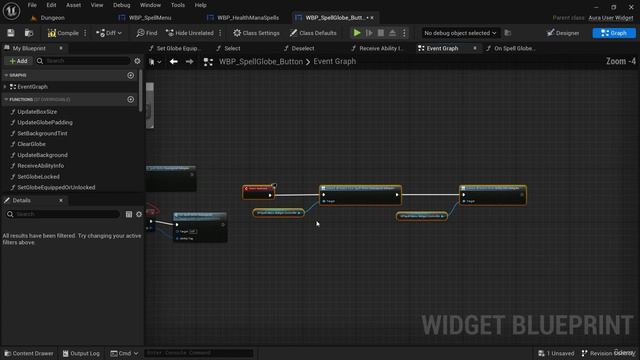Open the Set Globe Equip function tab
The height and width of the screenshot is (360, 640).
pyautogui.click(x=175, y=49)
